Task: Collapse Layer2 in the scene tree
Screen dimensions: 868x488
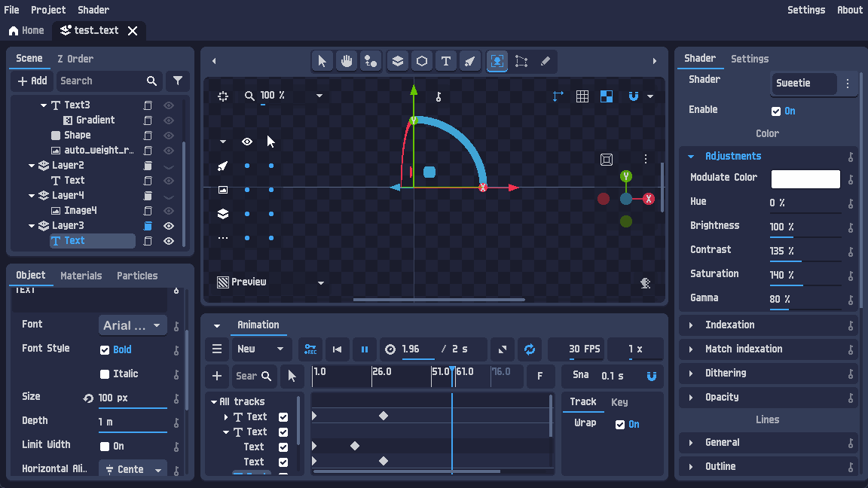Action: coord(32,166)
